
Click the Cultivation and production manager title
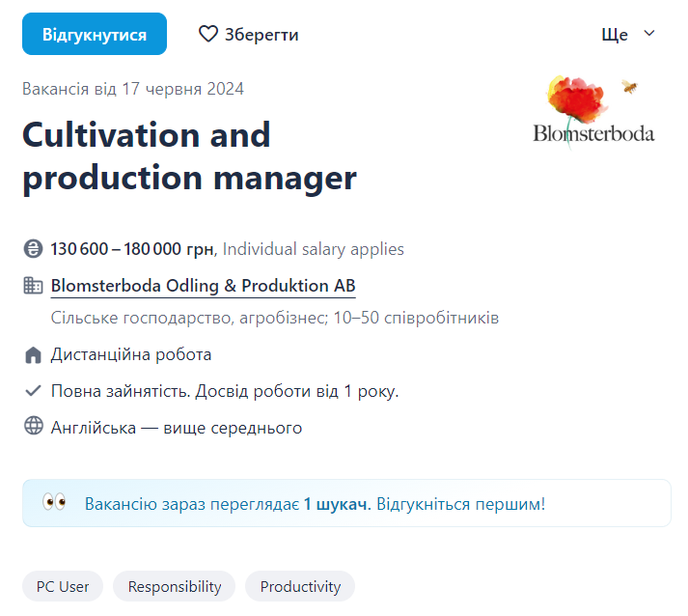coord(189,155)
